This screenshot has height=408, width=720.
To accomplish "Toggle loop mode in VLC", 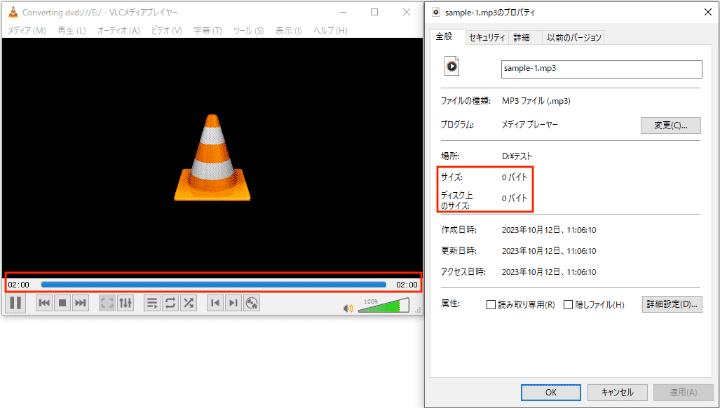I will pos(170,303).
